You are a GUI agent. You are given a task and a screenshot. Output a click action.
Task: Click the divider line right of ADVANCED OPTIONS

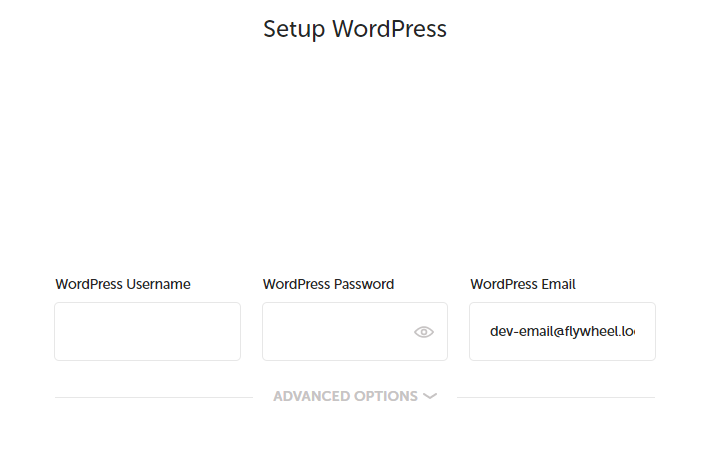click(x=556, y=398)
